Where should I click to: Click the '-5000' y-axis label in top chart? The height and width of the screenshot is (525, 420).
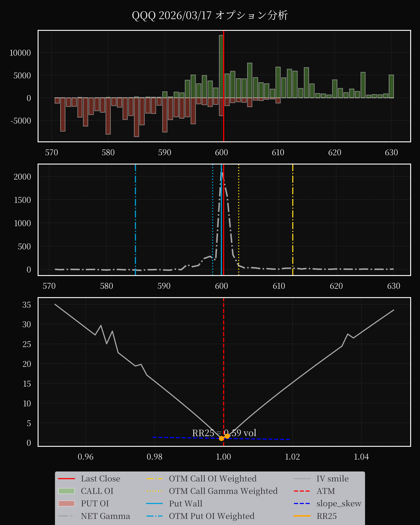click(21, 121)
